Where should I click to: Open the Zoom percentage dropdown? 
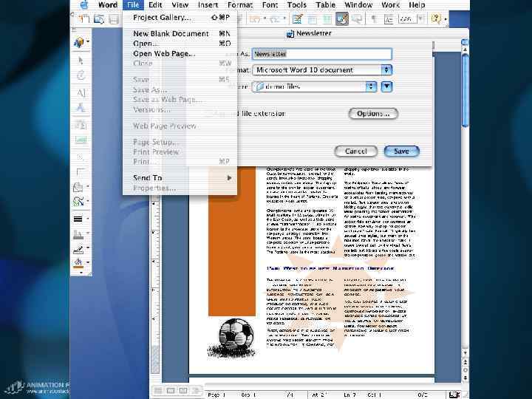point(420,19)
